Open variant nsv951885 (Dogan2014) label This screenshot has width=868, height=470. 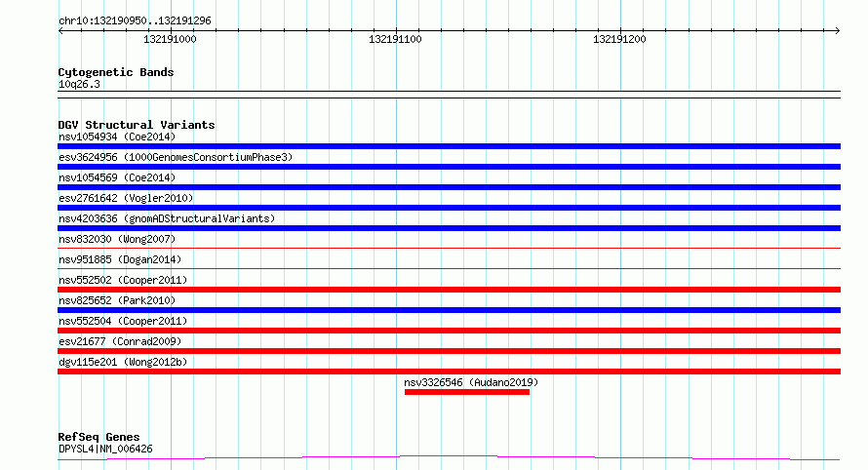point(120,259)
